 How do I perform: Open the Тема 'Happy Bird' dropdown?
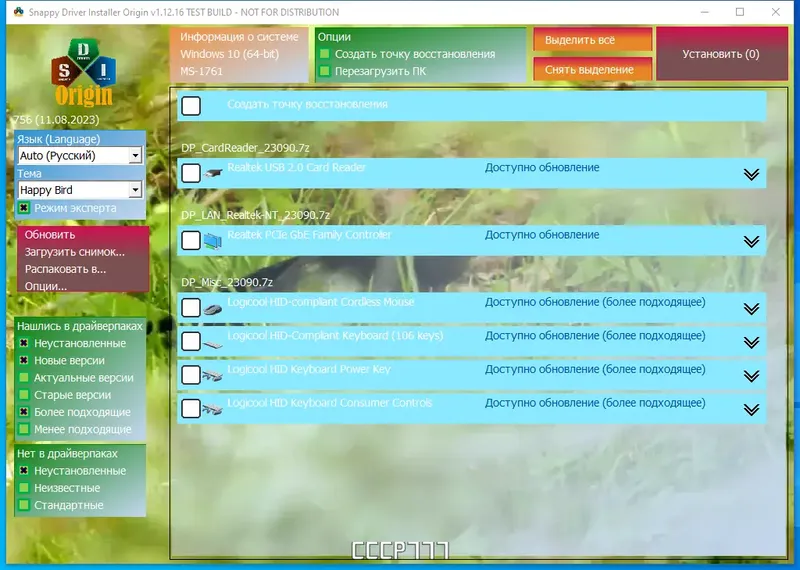pyautogui.click(x=80, y=190)
